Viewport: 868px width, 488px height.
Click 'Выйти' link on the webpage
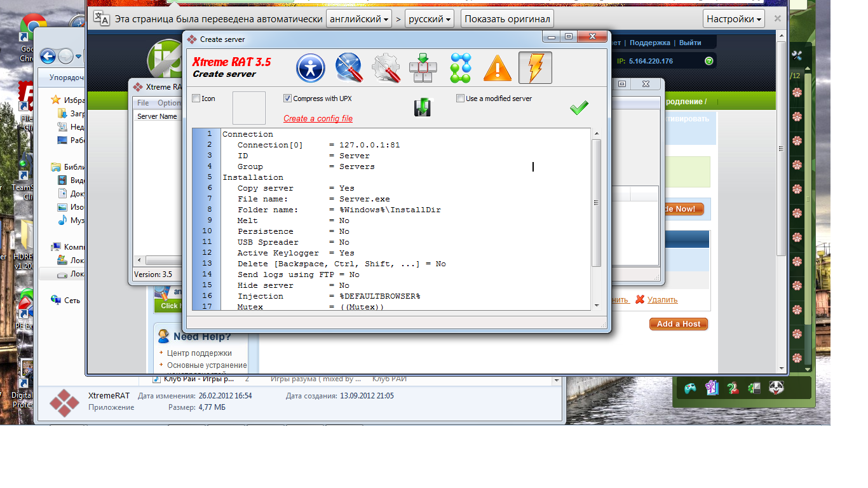pos(690,43)
